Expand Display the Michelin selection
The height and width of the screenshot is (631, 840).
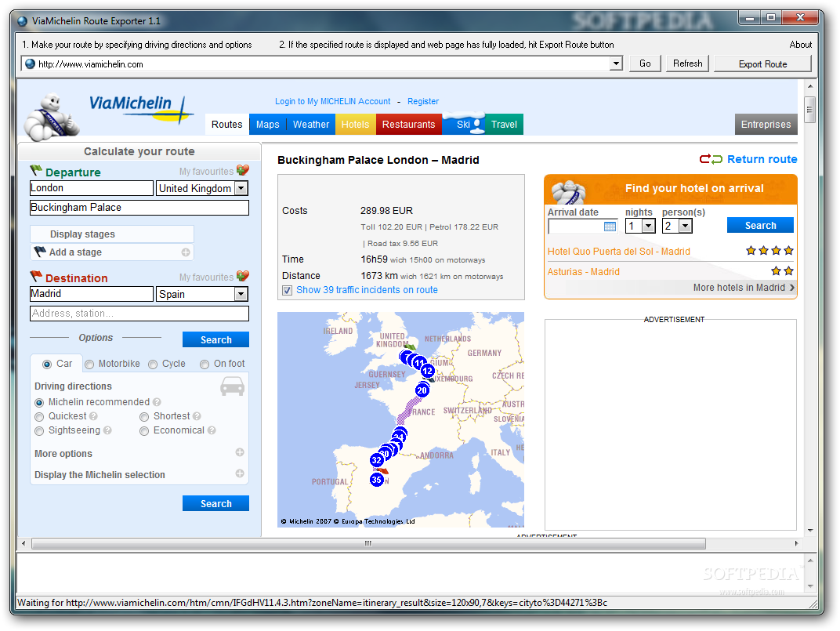(x=240, y=473)
